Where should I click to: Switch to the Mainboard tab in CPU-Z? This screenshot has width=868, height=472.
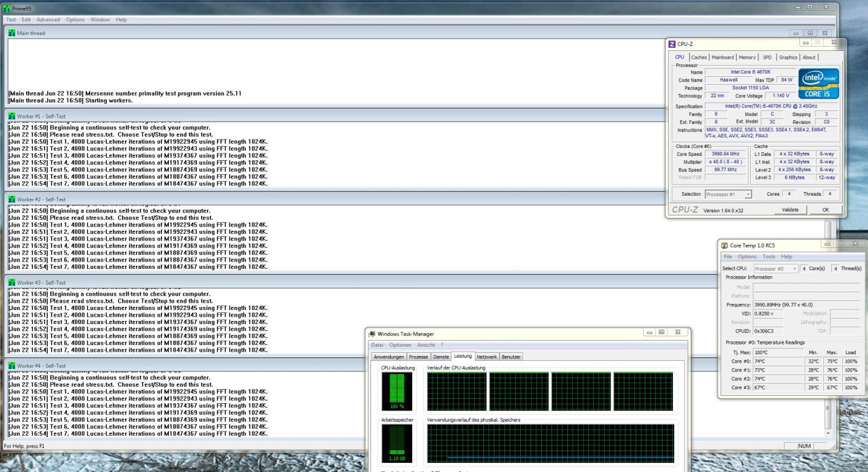723,58
